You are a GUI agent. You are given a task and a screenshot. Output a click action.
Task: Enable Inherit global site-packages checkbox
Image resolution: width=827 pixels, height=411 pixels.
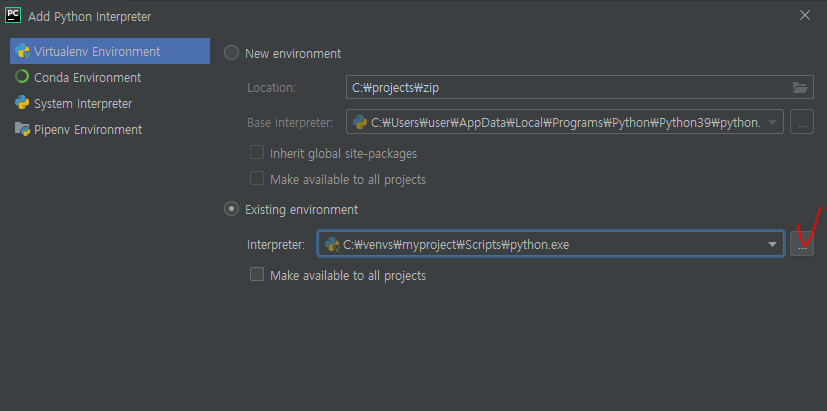coord(257,153)
